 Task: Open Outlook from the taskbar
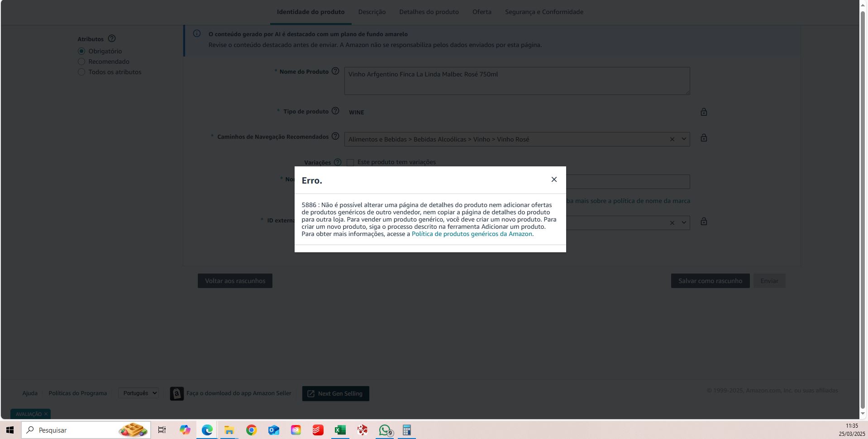(273, 430)
